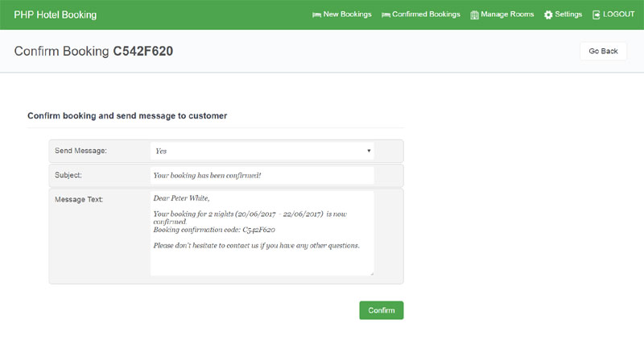Viewport: 644px width, 349px height.
Task: Focus the Subject input field
Action: tap(262, 175)
